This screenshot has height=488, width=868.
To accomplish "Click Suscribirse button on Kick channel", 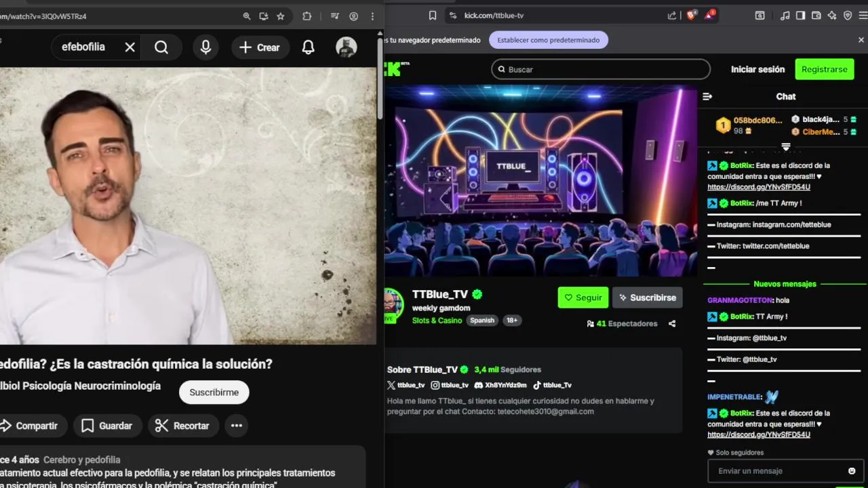I will [x=647, y=298].
